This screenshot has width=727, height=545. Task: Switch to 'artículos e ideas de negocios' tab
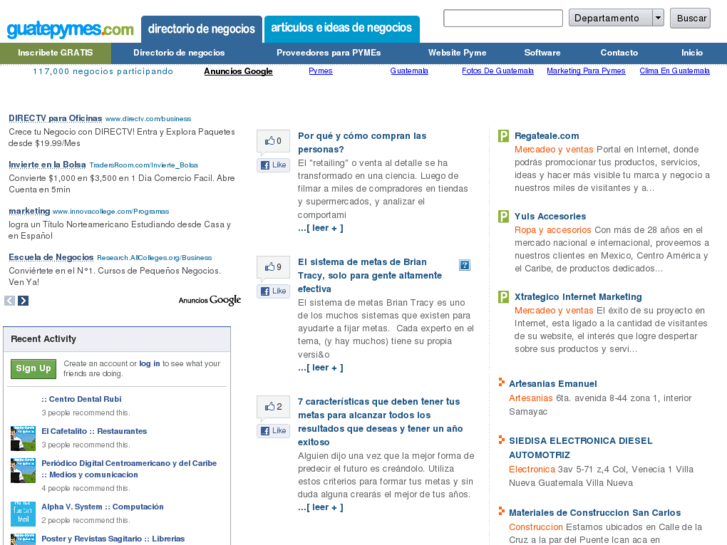click(342, 28)
